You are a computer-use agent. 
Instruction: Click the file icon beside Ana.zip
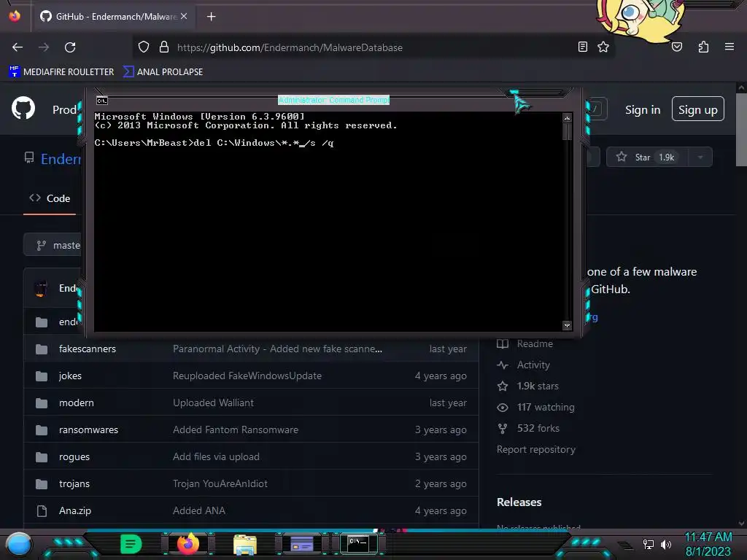click(x=42, y=511)
